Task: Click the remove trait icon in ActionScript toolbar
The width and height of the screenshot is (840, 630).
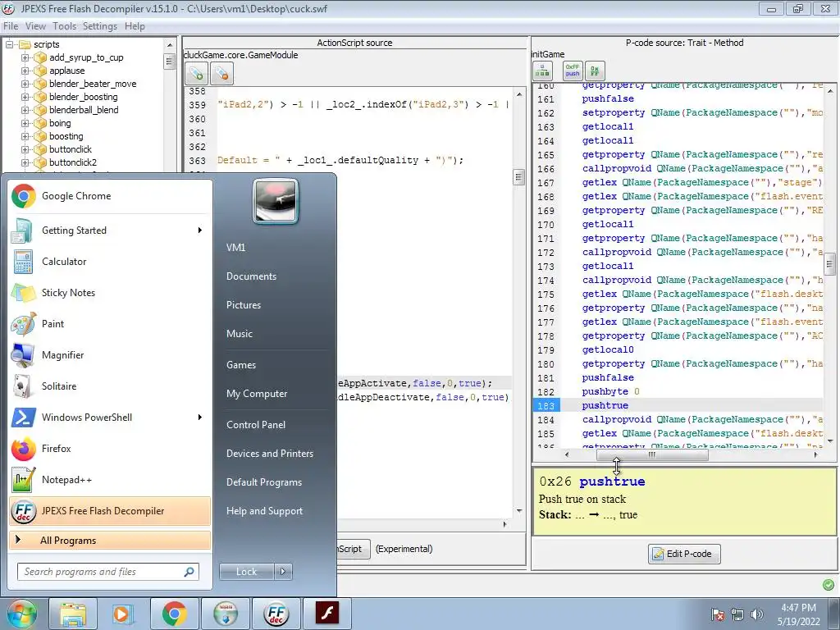Action: tap(221, 74)
